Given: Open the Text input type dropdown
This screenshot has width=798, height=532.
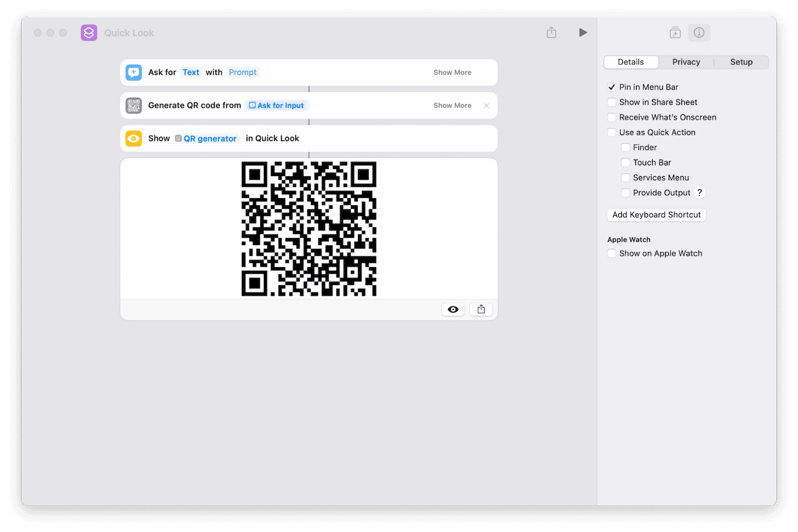Looking at the screenshot, I should 191,73.
